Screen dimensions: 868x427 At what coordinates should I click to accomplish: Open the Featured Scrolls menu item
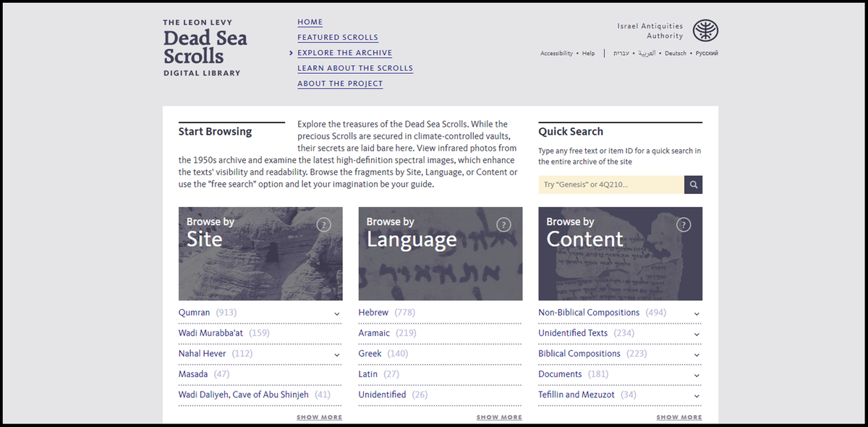338,38
